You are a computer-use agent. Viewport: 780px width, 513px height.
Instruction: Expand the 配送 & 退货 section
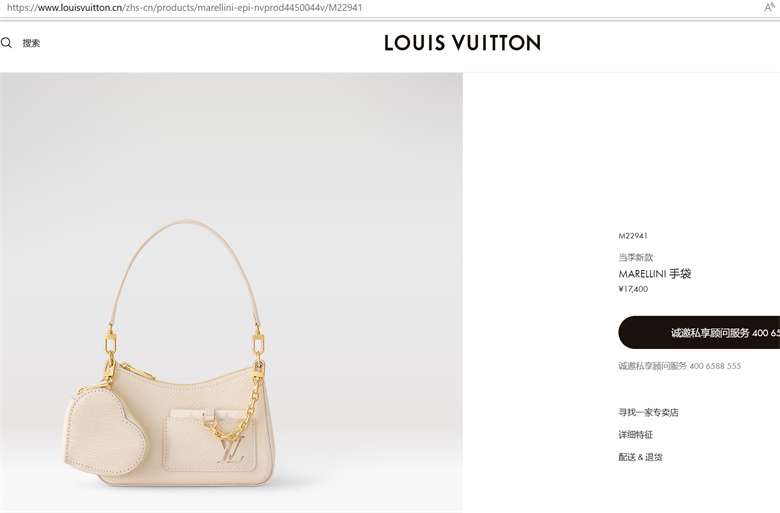tap(640, 457)
